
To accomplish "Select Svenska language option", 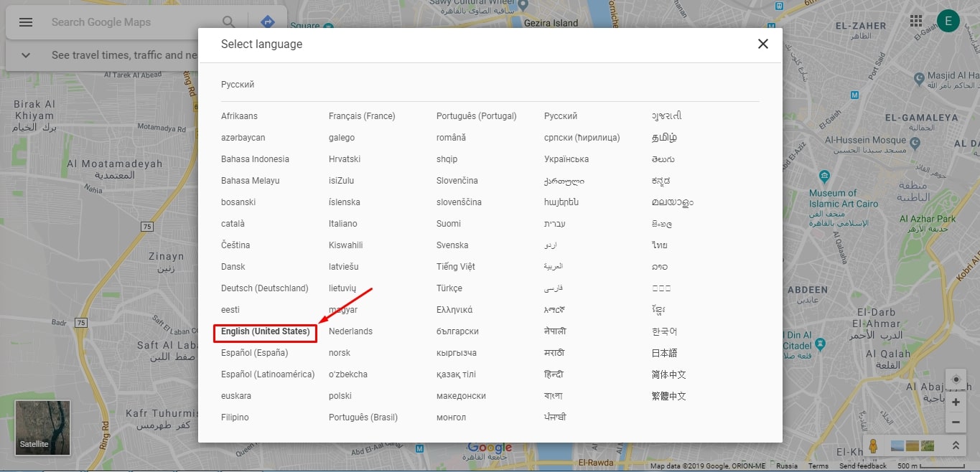I will pos(452,245).
